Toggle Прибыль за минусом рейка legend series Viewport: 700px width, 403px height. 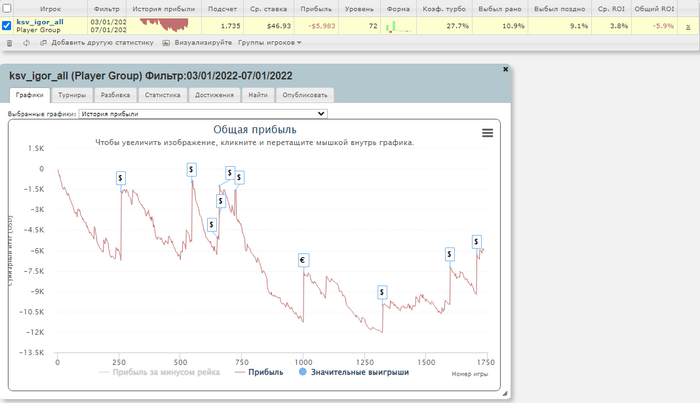[x=160, y=372]
